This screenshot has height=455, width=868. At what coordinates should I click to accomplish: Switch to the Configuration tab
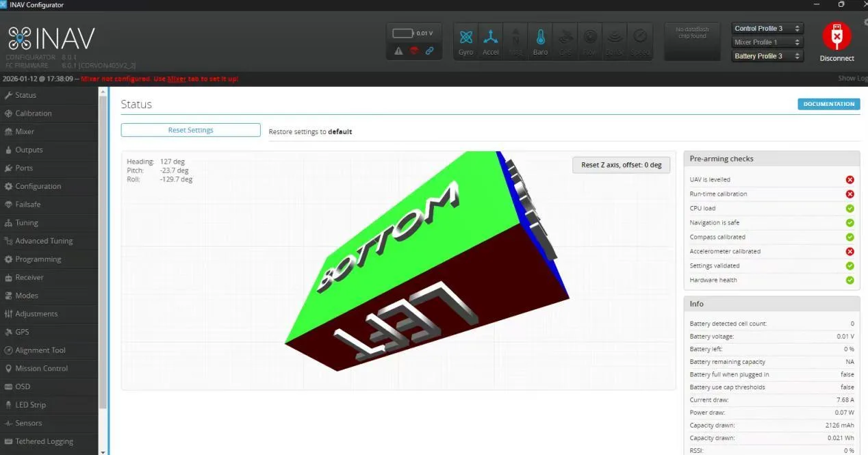pyautogui.click(x=49, y=186)
